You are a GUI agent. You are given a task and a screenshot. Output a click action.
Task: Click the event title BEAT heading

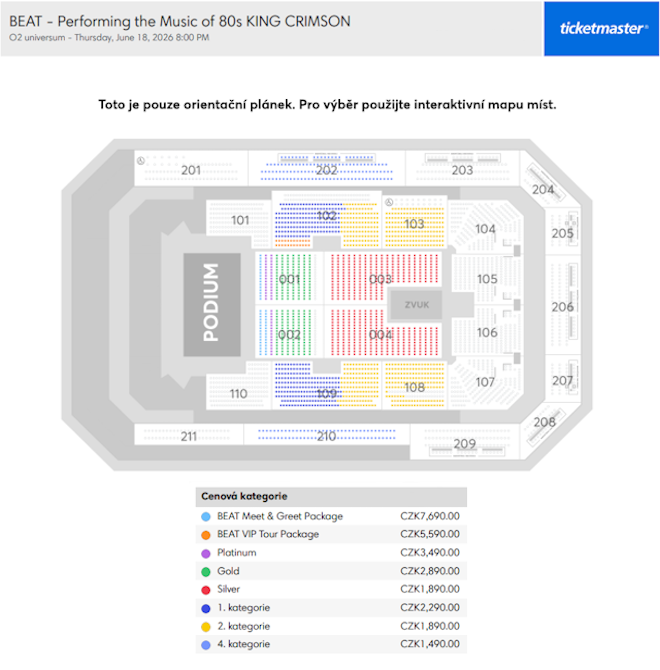click(x=180, y=20)
